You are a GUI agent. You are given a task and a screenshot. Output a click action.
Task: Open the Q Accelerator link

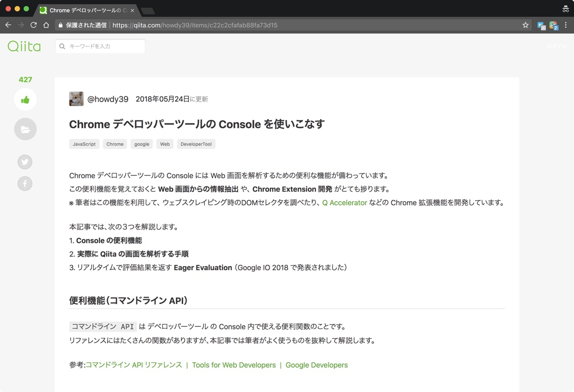[x=344, y=203]
